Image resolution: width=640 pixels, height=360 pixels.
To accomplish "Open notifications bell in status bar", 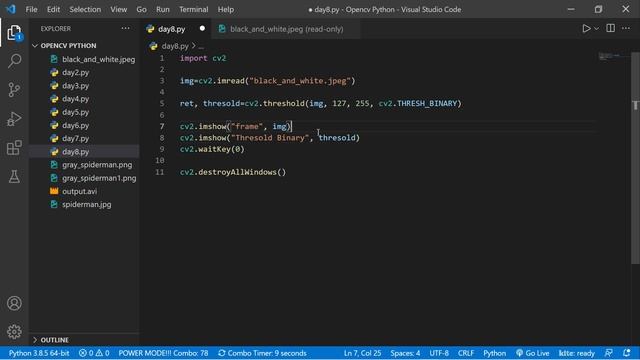I will click(x=627, y=353).
